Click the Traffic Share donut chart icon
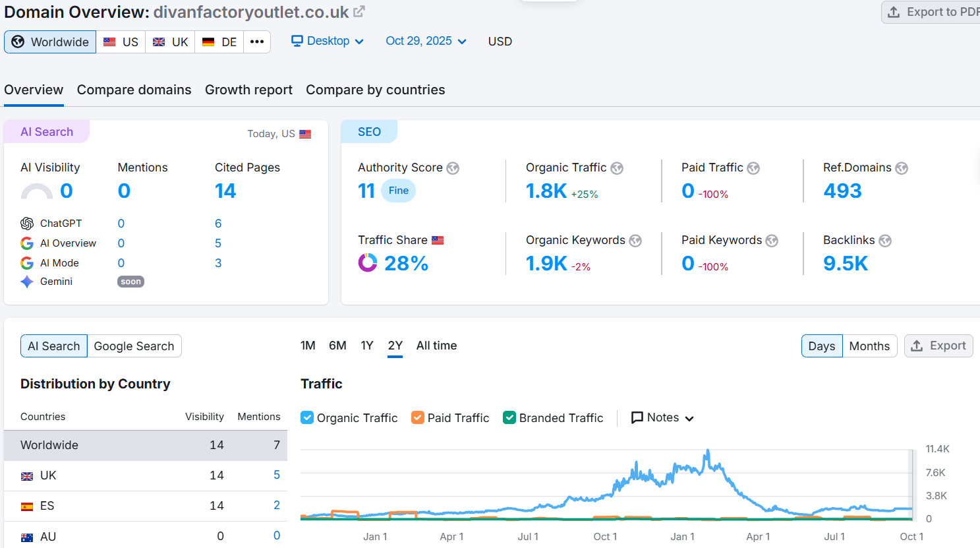980x548 pixels. coord(367,263)
